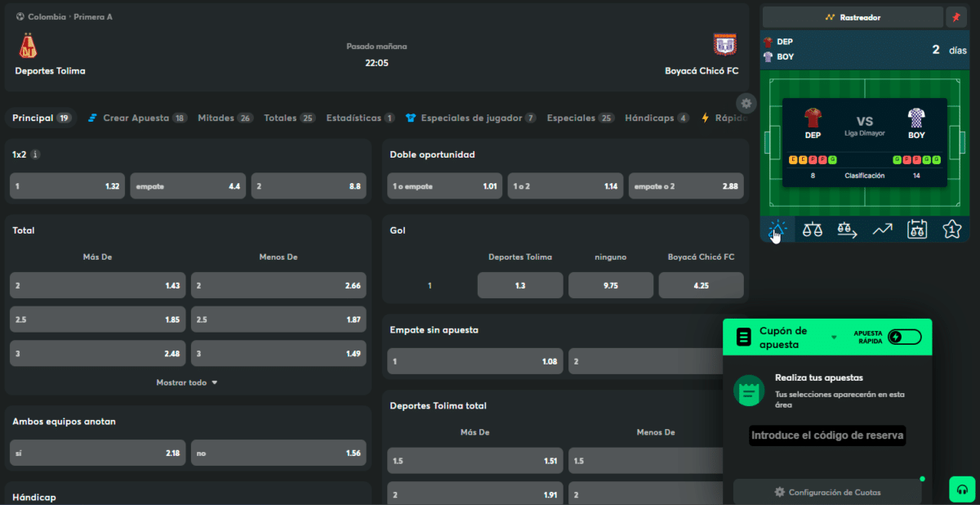Viewport: 980px width, 505px height.
Task: Go to the Totales tab
Action: click(x=290, y=118)
